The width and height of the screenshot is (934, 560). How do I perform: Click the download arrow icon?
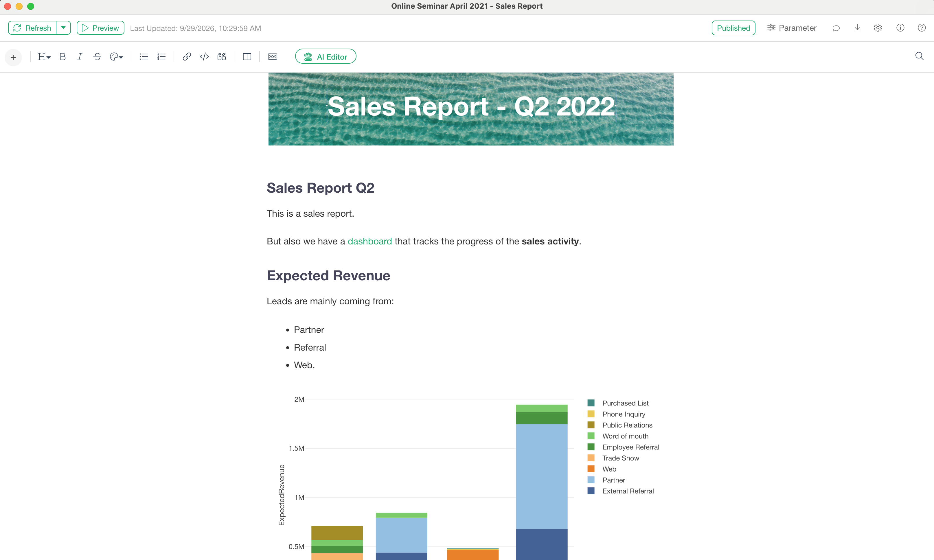857,28
